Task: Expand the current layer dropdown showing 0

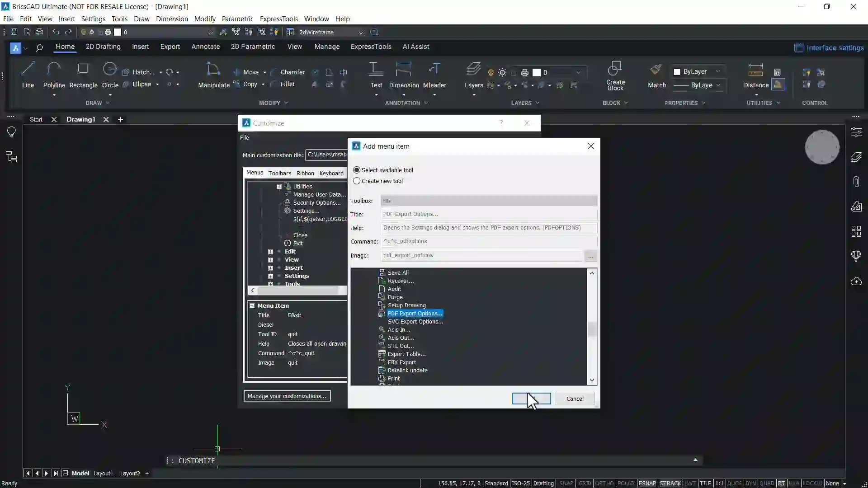Action: click(x=579, y=72)
